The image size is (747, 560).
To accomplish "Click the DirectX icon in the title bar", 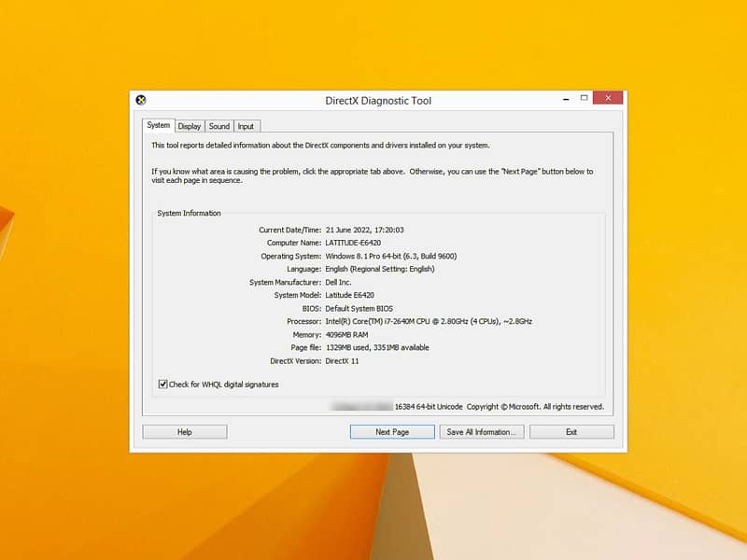I will (141, 100).
